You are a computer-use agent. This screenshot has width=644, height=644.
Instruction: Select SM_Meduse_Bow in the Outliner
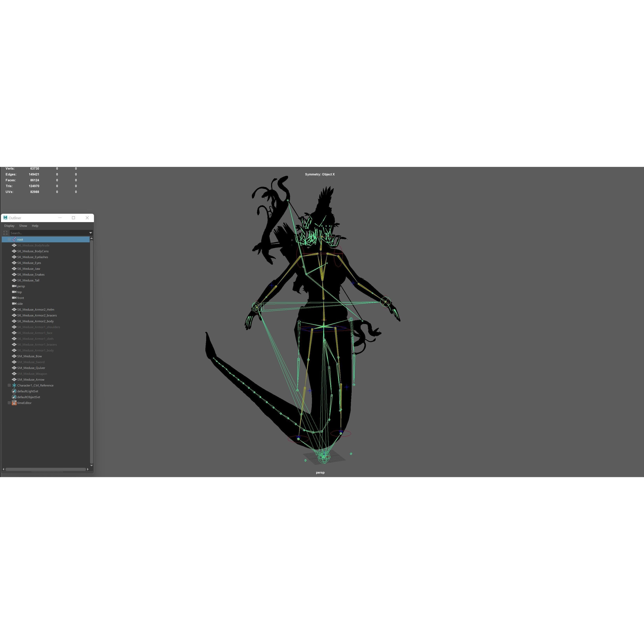point(30,357)
